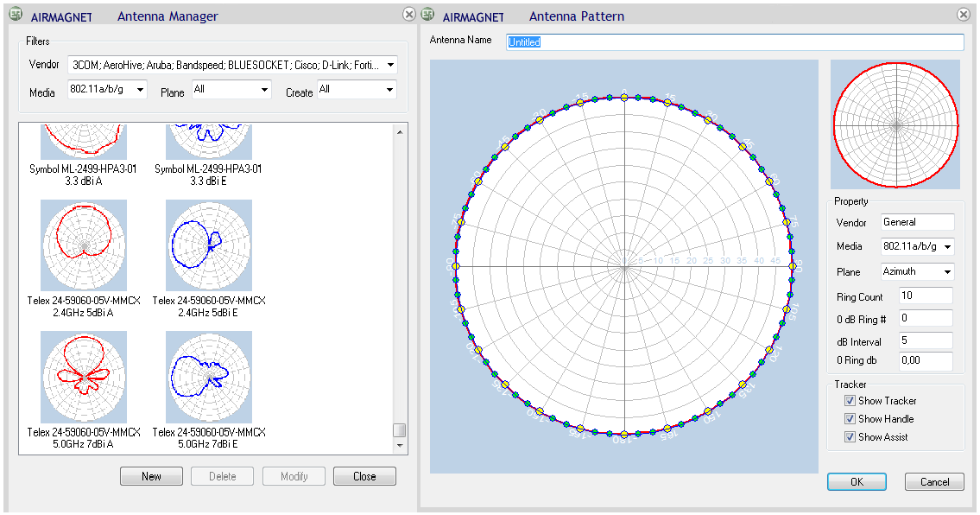Viewport: 980px width, 515px height.
Task: Select Telex 2.4GHz 5dBi E antenna thumbnail
Action: click(209, 245)
